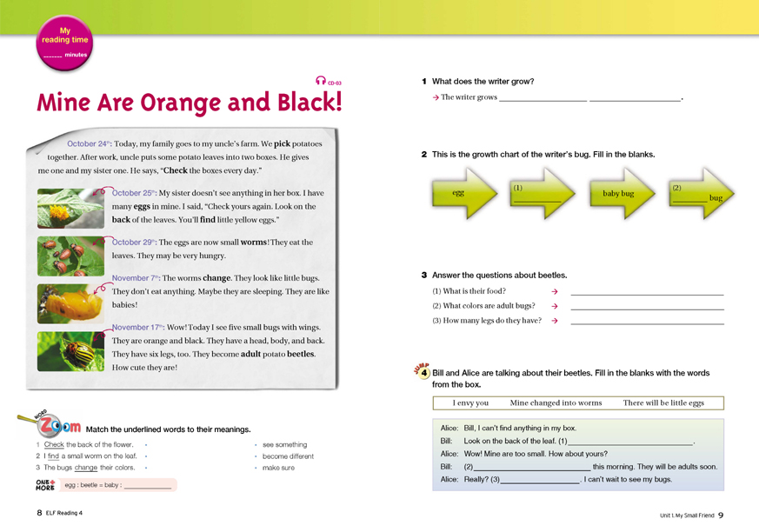
Task: Click the blank in growth chart arrow (1)
Action: pos(536,199)
